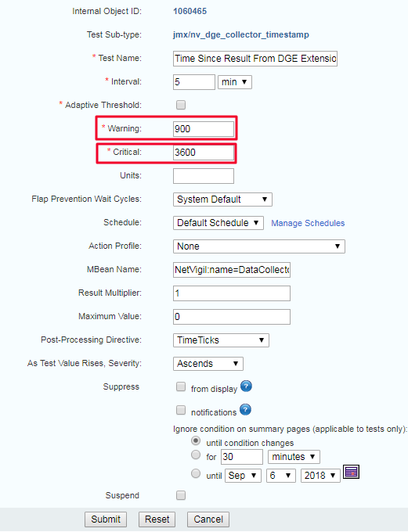Click the Reset button
This screenshot has width=408, height=532.
tap(157, 519)
